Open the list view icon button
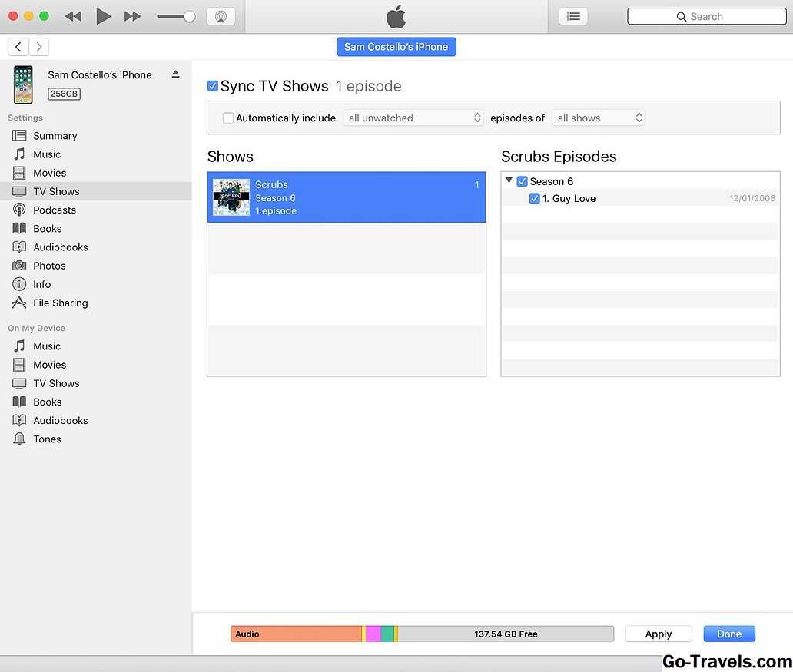Image resolution: width=793 pixels, height=672 pixels. coord(572,16)
